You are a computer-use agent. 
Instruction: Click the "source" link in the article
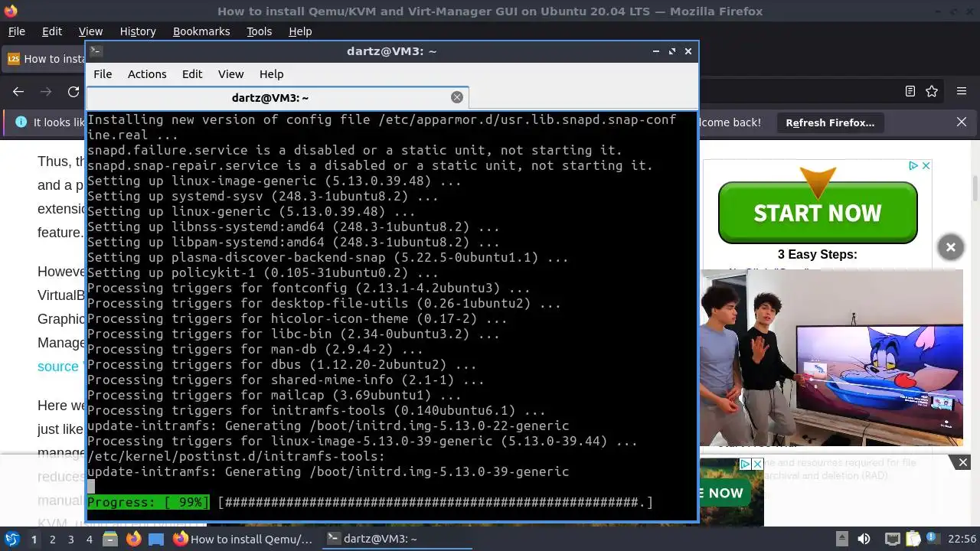pyautogui.click(x=58, y=367)
